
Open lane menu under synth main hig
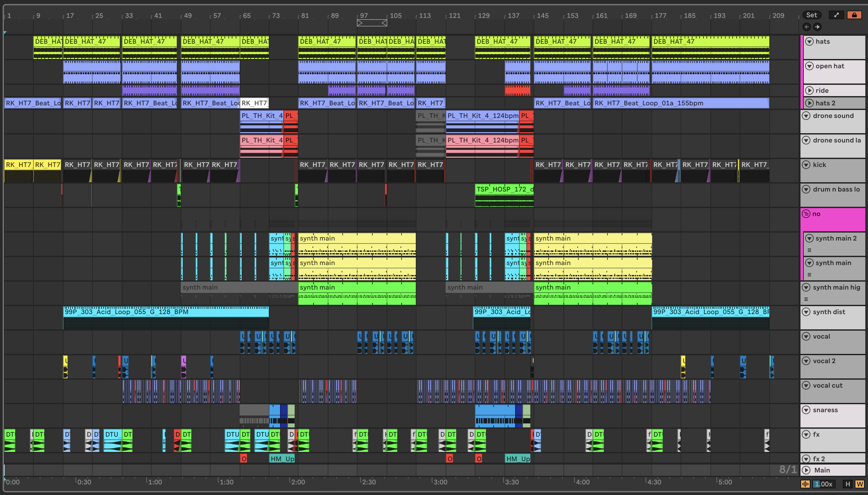click(x=806, y=299)
